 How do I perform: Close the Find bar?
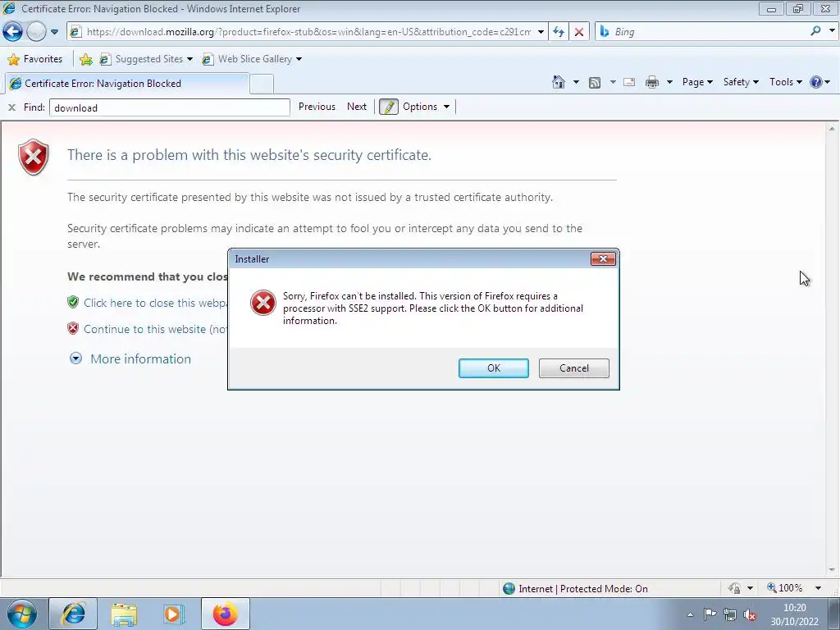pyautogui.click(x=11, y=107)
